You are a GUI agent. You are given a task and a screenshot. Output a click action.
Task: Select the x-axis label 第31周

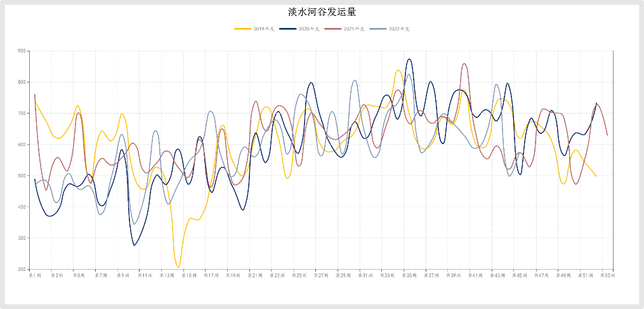point(365,275)
